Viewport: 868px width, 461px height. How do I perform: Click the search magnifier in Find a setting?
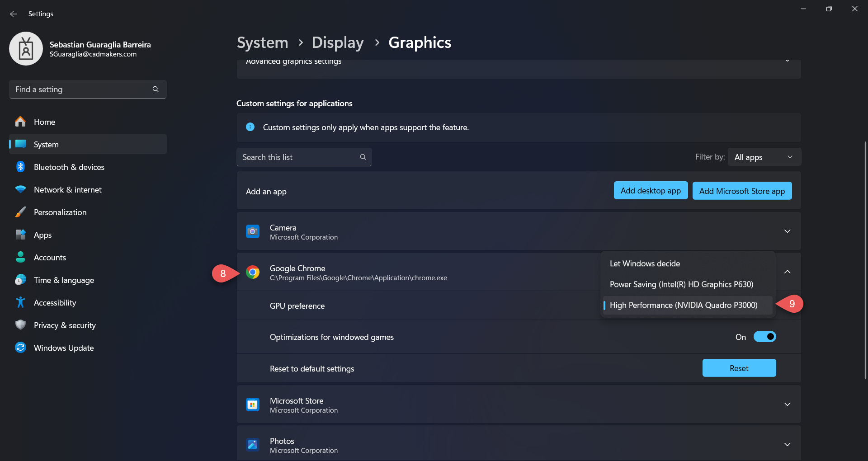[x=156, y=89]
